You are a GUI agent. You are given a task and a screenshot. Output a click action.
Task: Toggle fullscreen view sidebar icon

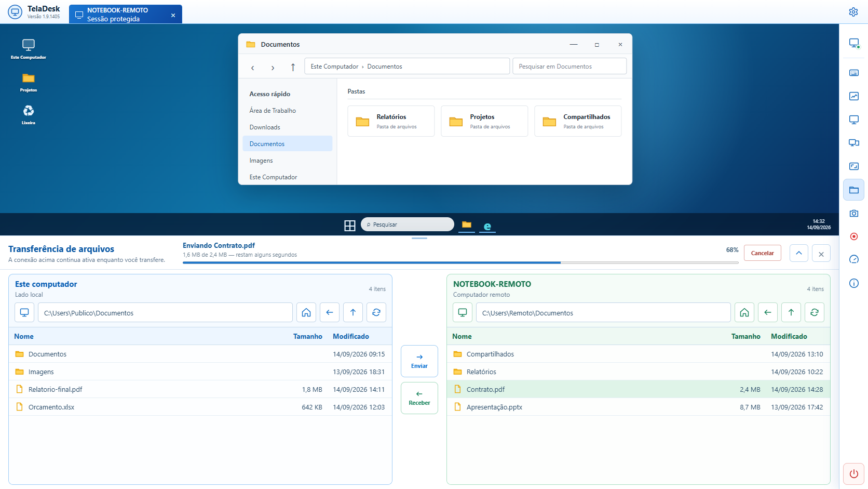853,166
